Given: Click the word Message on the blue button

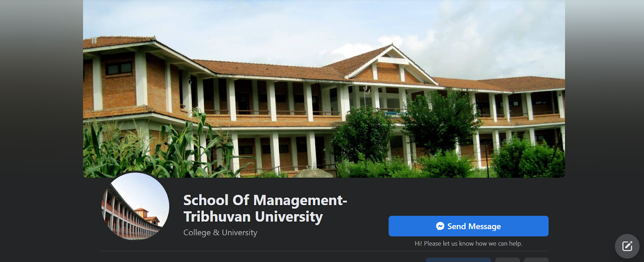Looking at the screenshot, I should click(485, 227).
